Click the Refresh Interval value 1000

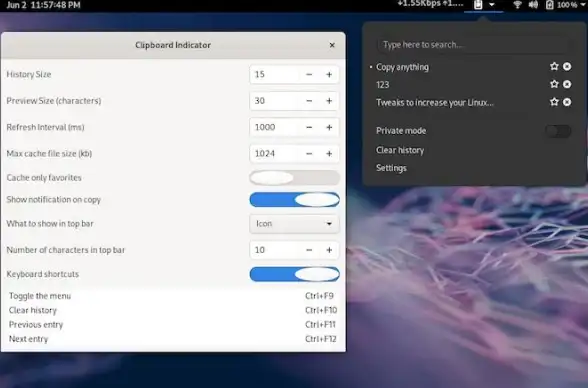[274, 127]
